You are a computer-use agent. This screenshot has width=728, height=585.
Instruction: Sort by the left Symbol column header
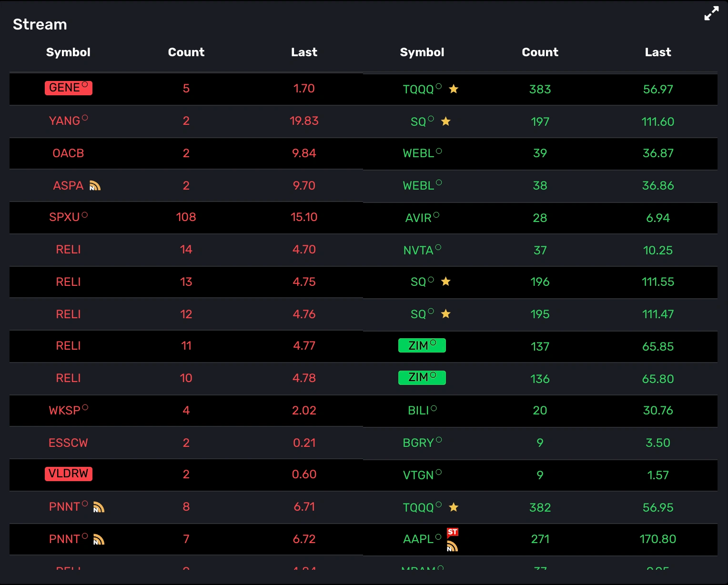click(x=68, y=52)
